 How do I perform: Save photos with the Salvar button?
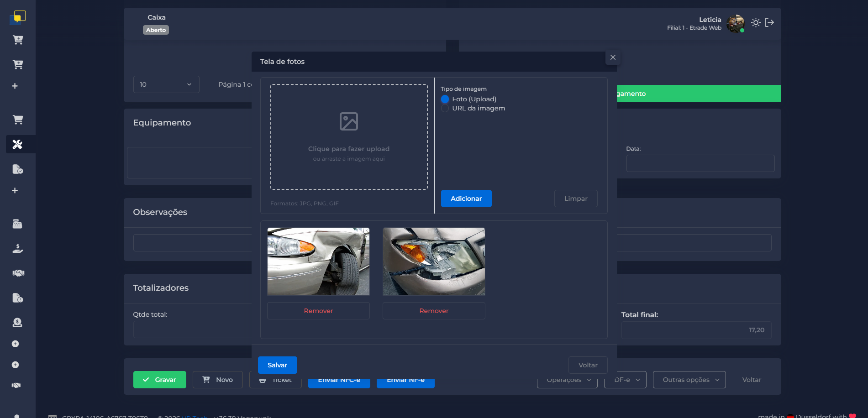tap(278, 365)
